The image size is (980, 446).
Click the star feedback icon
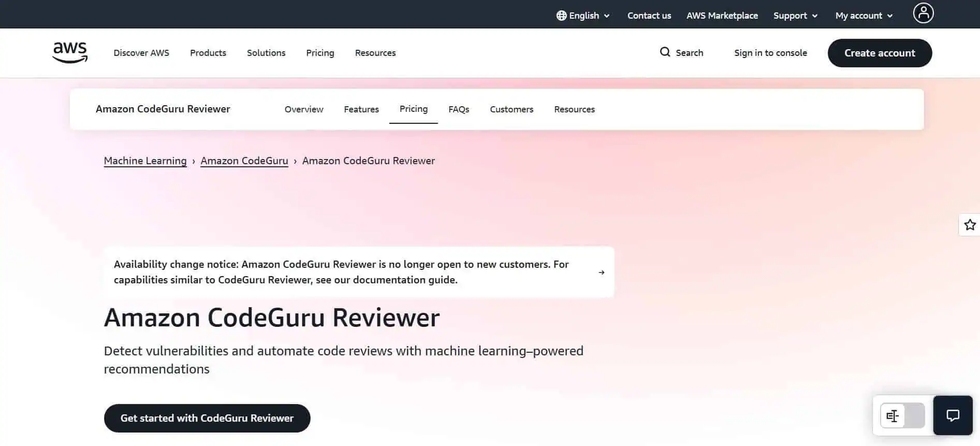pyautogui.click(x=970, y=225)
